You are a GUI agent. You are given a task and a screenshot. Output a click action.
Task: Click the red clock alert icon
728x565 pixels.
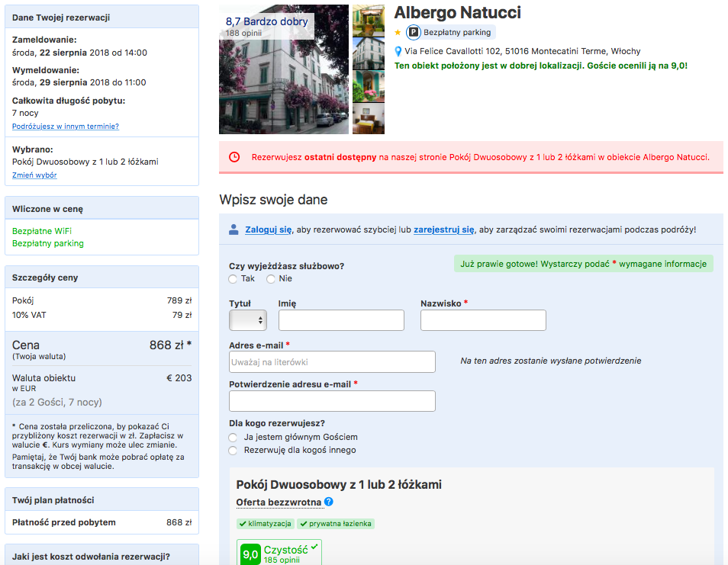(234, 157)
